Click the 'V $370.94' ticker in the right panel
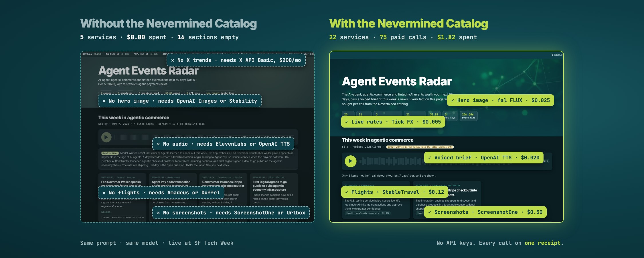 pyautogui.click(x=557, y=55)
